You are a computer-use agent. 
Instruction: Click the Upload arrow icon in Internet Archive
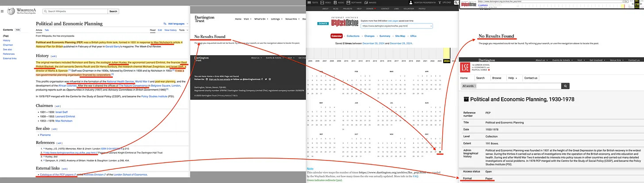440,3
